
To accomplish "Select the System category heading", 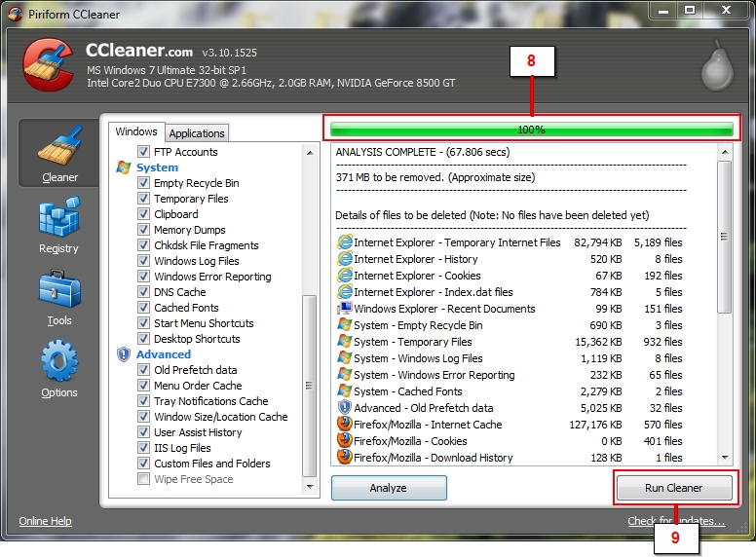I will [x=157, y=167].
